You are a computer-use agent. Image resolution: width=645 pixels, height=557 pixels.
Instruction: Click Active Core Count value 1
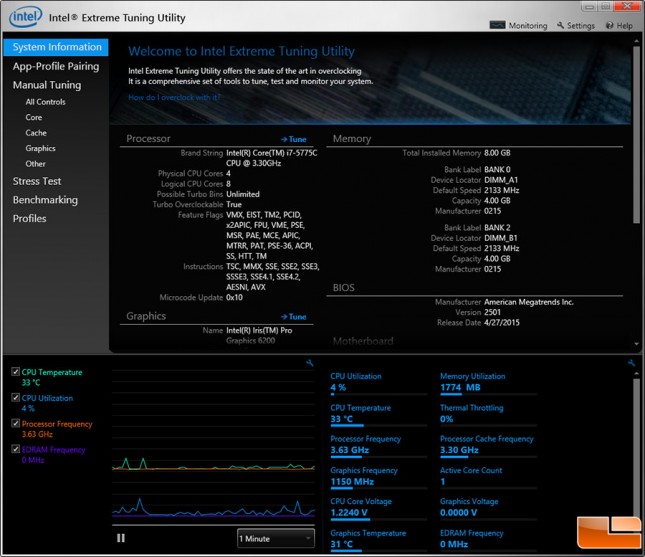(x=443, y=482)
